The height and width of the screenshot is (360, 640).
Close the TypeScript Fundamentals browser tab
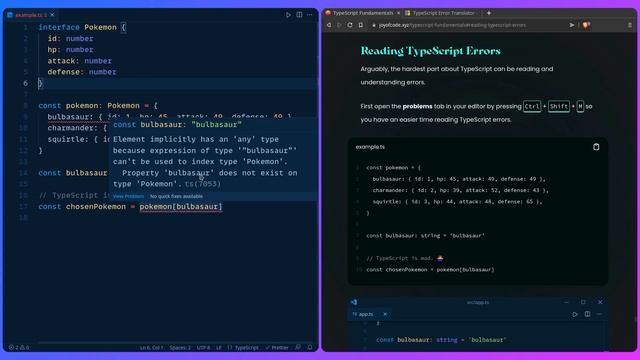[398, 13]
